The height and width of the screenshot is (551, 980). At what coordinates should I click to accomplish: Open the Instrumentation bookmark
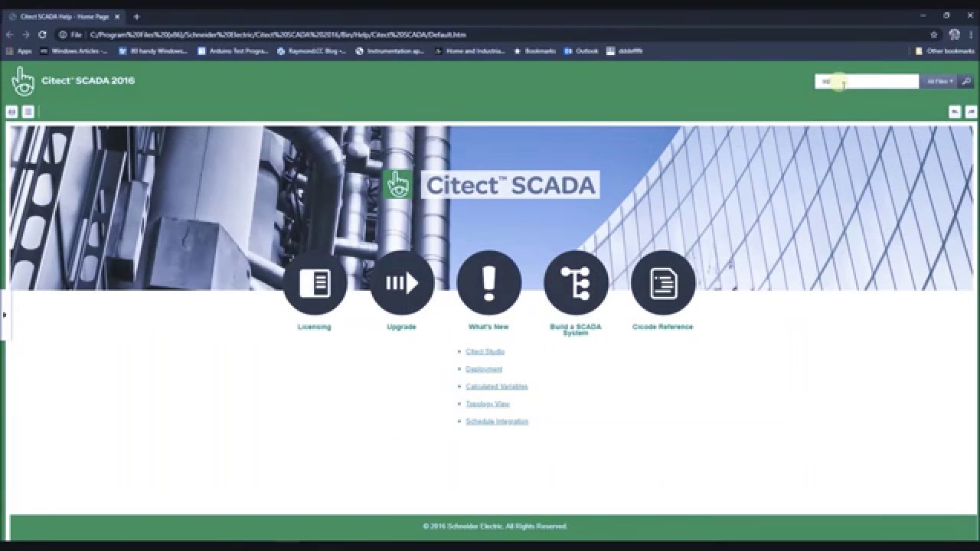(x=390, y=51)
